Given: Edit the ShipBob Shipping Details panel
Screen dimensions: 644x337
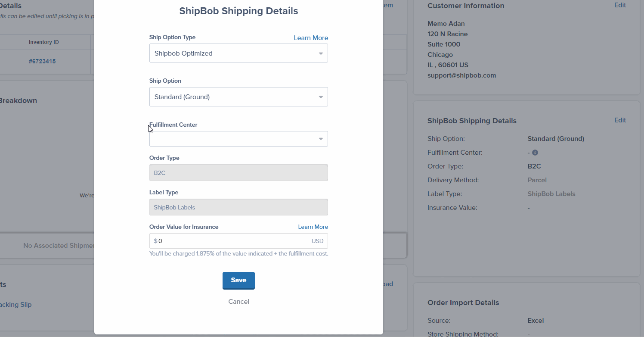Looking at the screenshot, I should 620,120.
